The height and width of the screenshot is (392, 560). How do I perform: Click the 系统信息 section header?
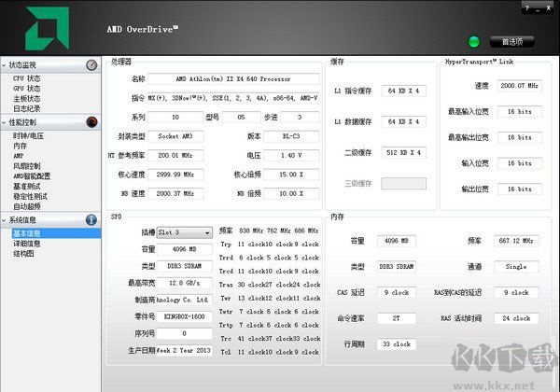coord(50,219)
